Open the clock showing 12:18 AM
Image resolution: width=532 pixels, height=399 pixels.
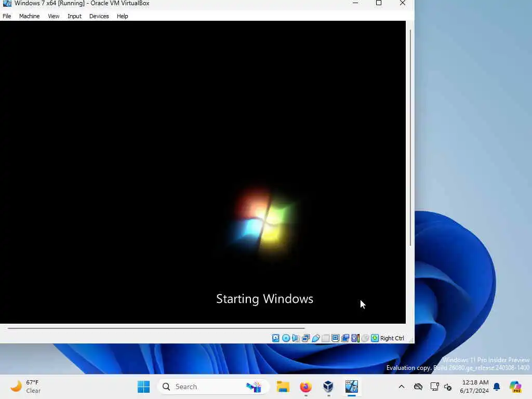pos(474,387)
